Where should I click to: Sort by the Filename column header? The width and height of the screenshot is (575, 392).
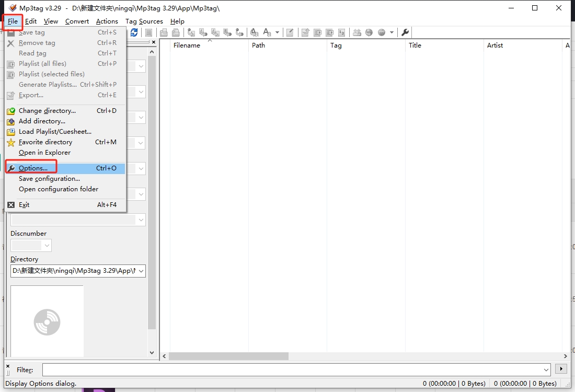coord(210,45)
